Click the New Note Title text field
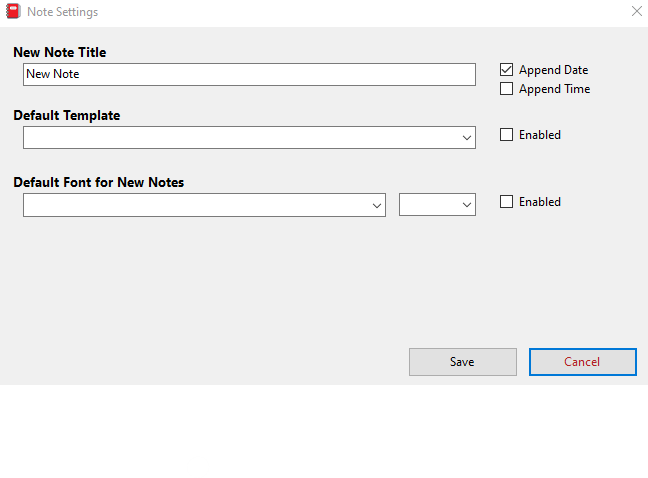The height and width of the screenshot is (478, 648). (249, 74)
